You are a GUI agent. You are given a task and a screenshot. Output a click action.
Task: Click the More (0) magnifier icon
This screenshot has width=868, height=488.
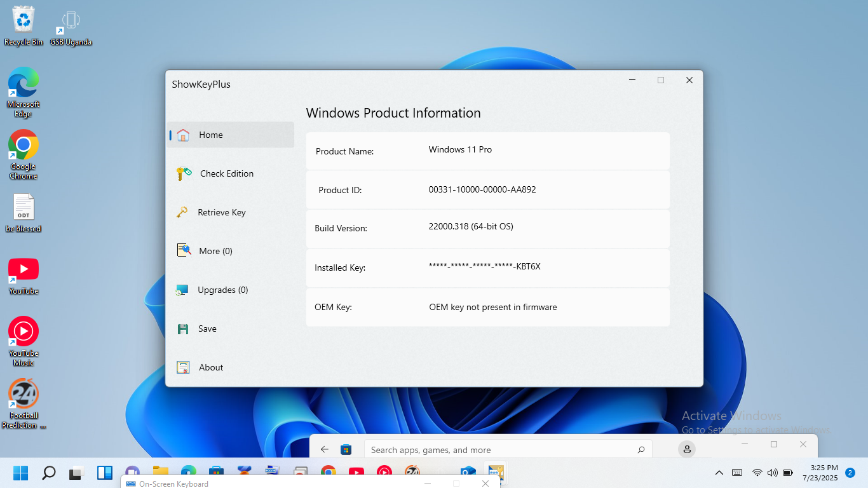coord(184,251)
